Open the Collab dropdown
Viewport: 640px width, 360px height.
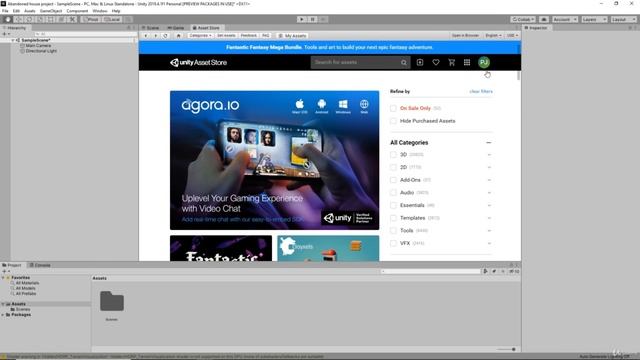click(x=523, y=19)
